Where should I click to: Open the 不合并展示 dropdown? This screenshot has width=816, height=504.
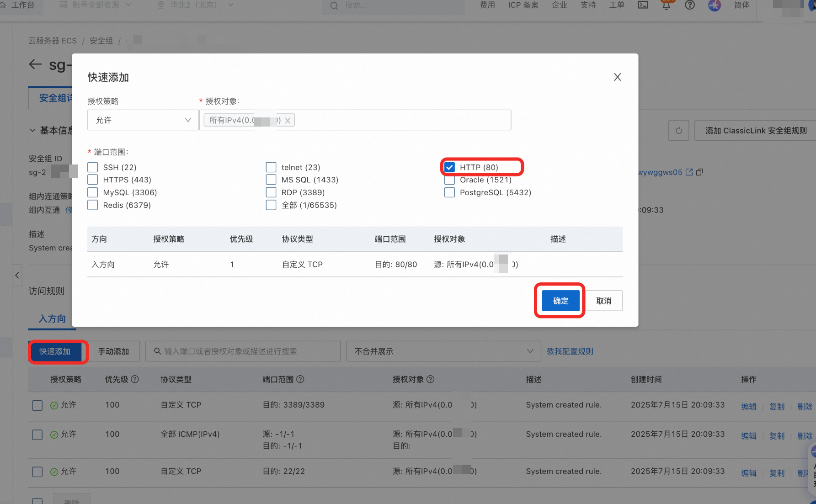tap(443, 351)
